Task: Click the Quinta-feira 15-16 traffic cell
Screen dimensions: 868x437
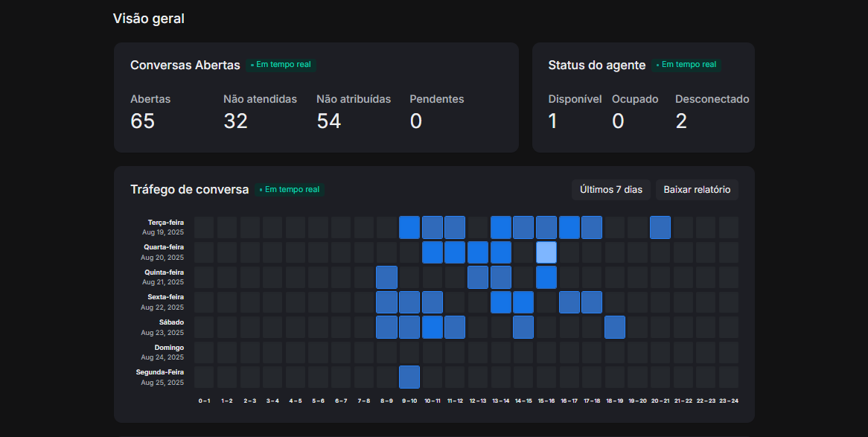Action: (546, 277)
